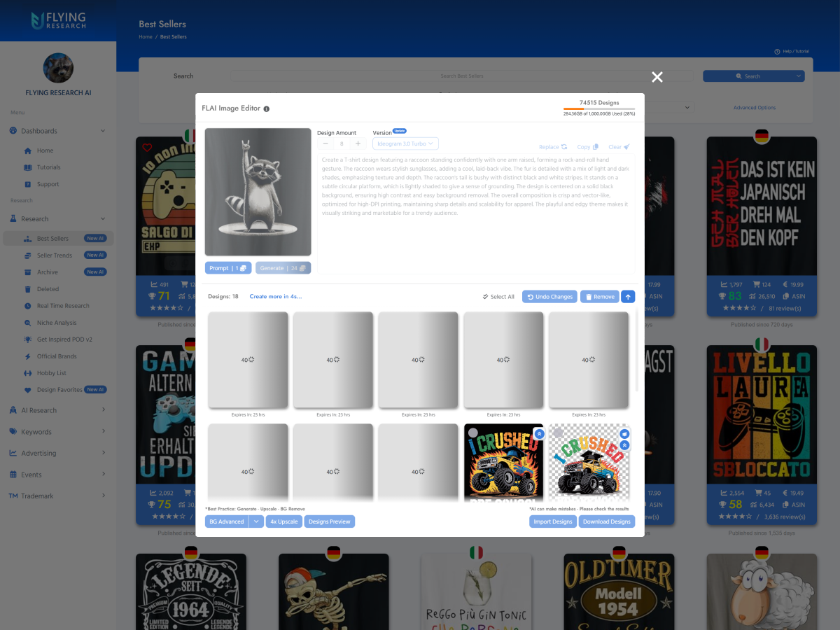Image resolution: width=840 pixels, height=630 pixels.
Task: Open Official Brands in sidebar
Action: [x=57, y=356]
